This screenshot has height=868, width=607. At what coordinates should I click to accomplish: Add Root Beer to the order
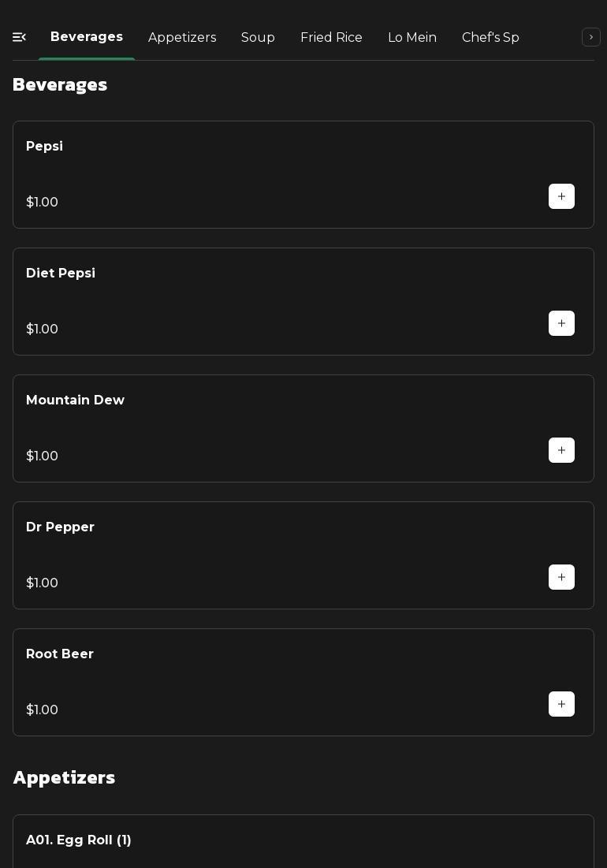(561, 704)
